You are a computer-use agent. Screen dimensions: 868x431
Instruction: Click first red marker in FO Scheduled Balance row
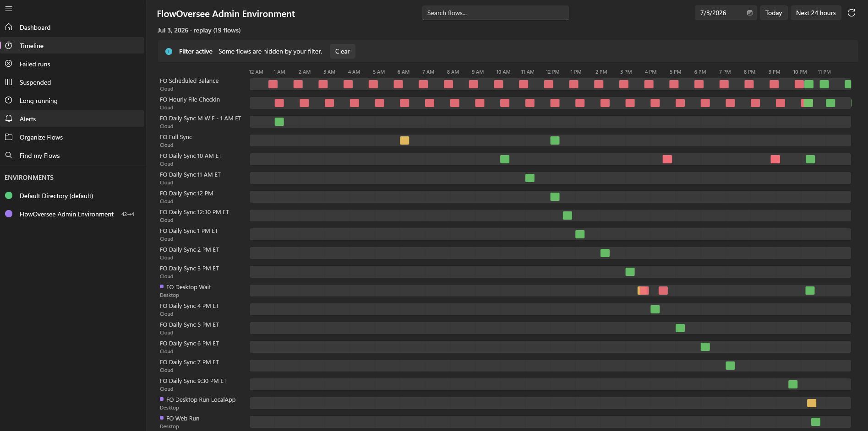pos(273,84)
